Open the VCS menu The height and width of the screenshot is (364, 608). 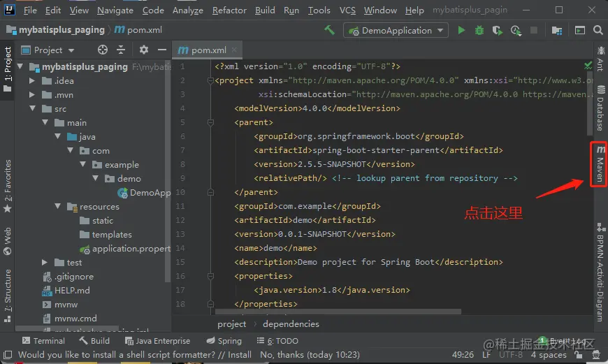[347, 10]
